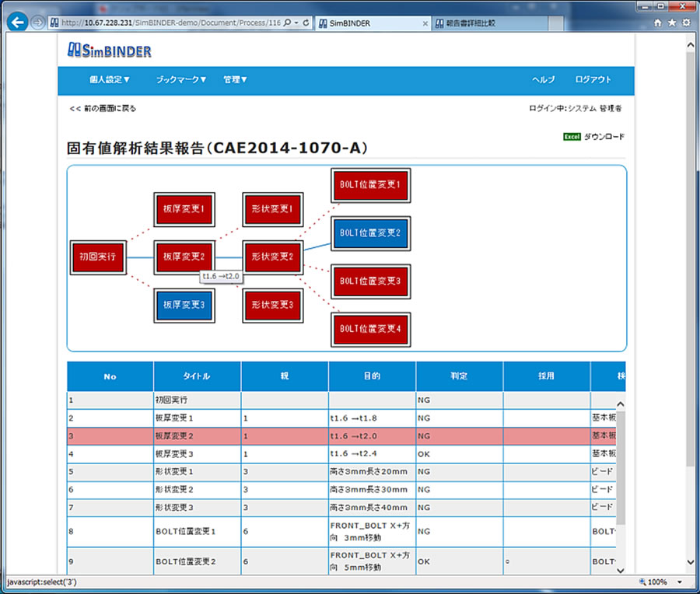Expand the 管理 dropdown menu
Image resolution: width=700 pixels, height=594 pixels.
[x=235, y=79]
